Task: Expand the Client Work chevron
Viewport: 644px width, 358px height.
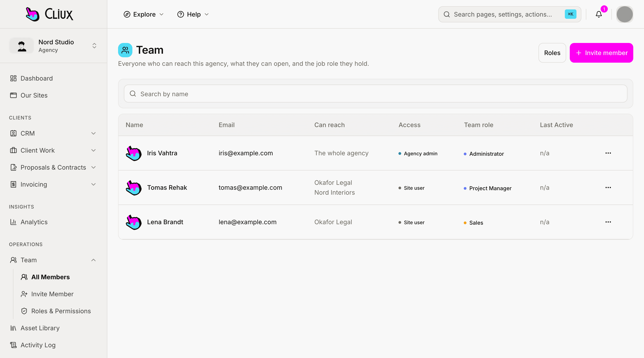Action: 93,150
